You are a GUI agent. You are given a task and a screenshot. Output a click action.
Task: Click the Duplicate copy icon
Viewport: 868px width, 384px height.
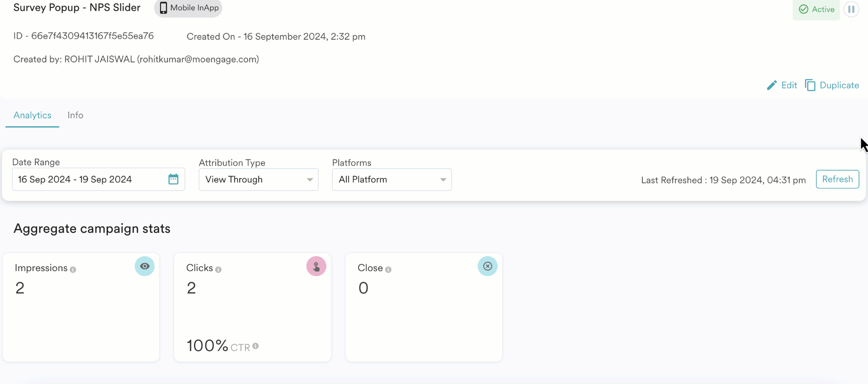[x=810, y=85]
